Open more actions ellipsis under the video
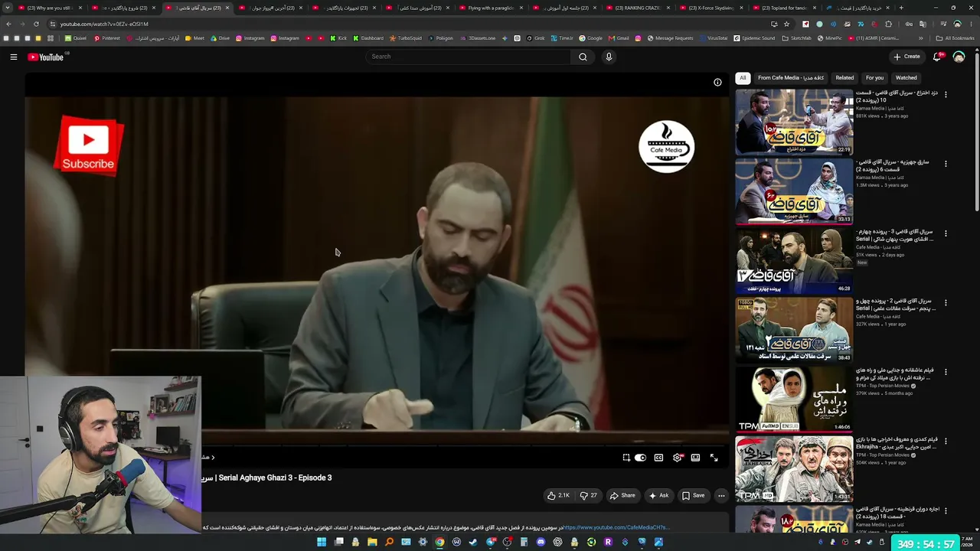Viewport: 980px width, 551px height. pos(721,495)
